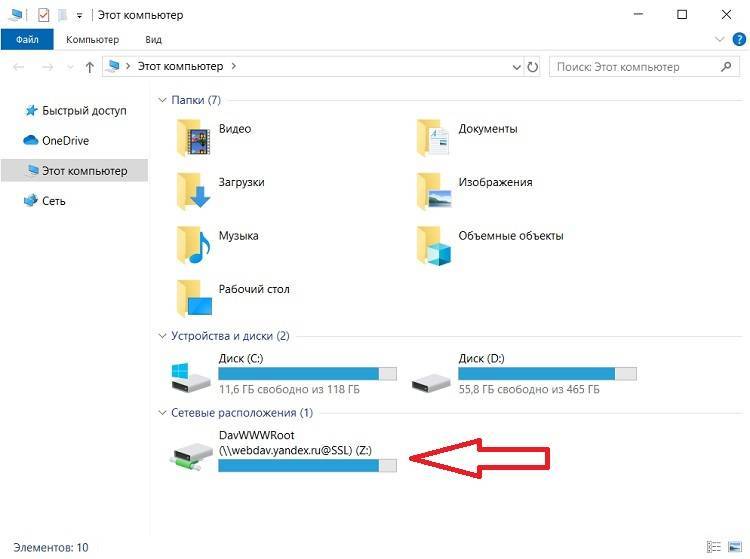
Task: Collapse the Сетевые расположения (1) group
Action: [x=162, y=412]
